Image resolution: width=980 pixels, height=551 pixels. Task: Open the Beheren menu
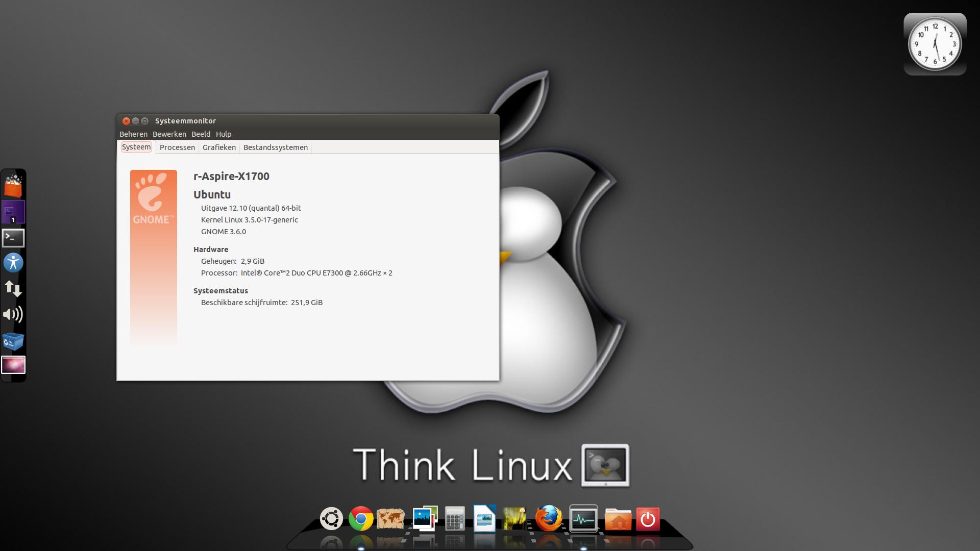[x=133, y=134]
